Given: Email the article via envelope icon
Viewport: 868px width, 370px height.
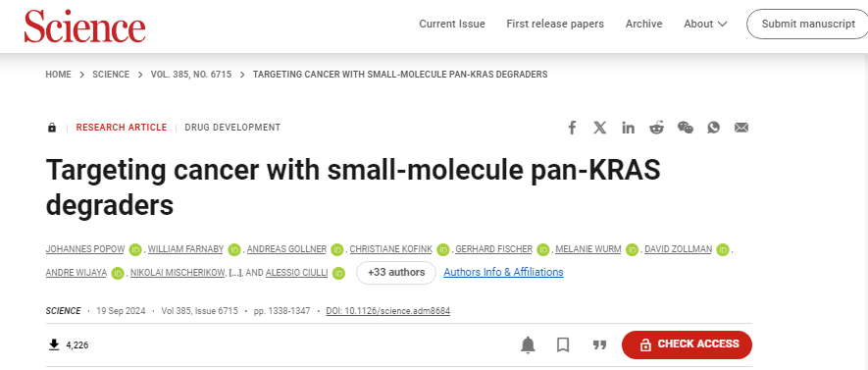Looking at the screenshot, I should 741,128.
